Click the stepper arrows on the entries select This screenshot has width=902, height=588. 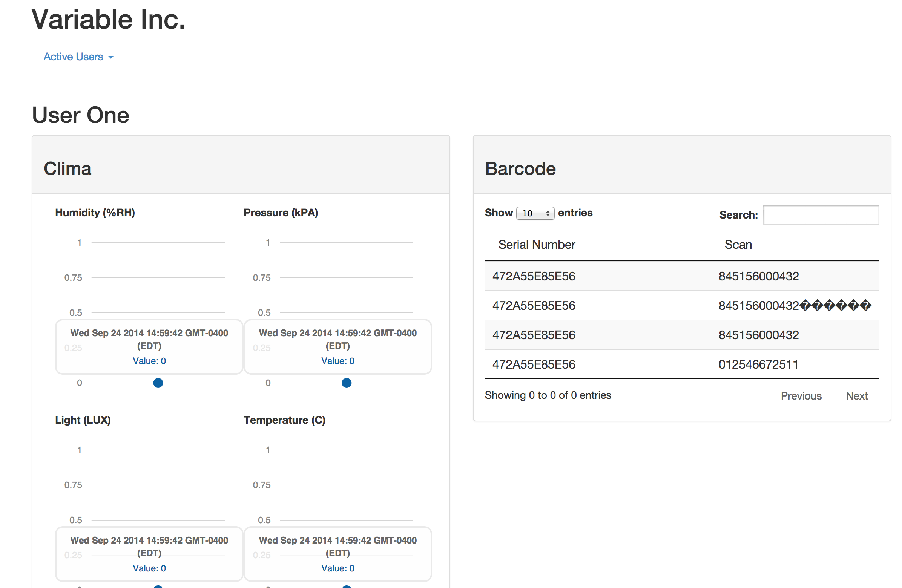pyautogui.click(x=548, y=213)
